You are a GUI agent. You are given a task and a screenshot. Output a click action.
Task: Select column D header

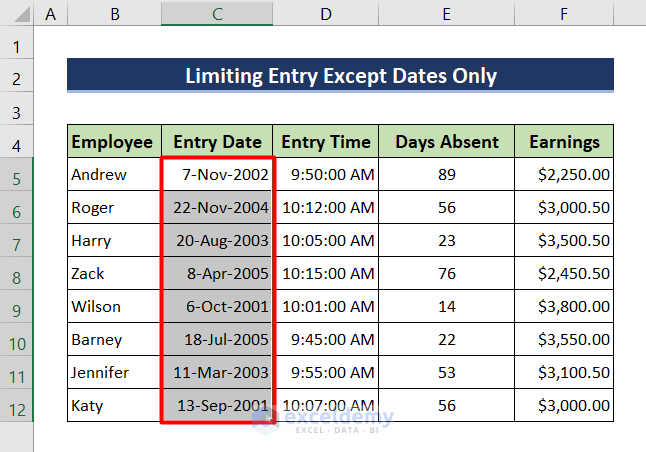coord(326,15)
